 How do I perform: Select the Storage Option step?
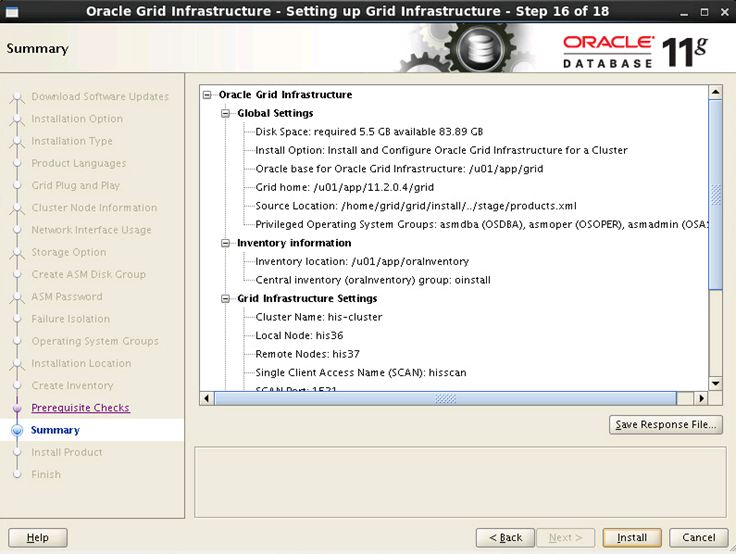(x=69, y=252)
